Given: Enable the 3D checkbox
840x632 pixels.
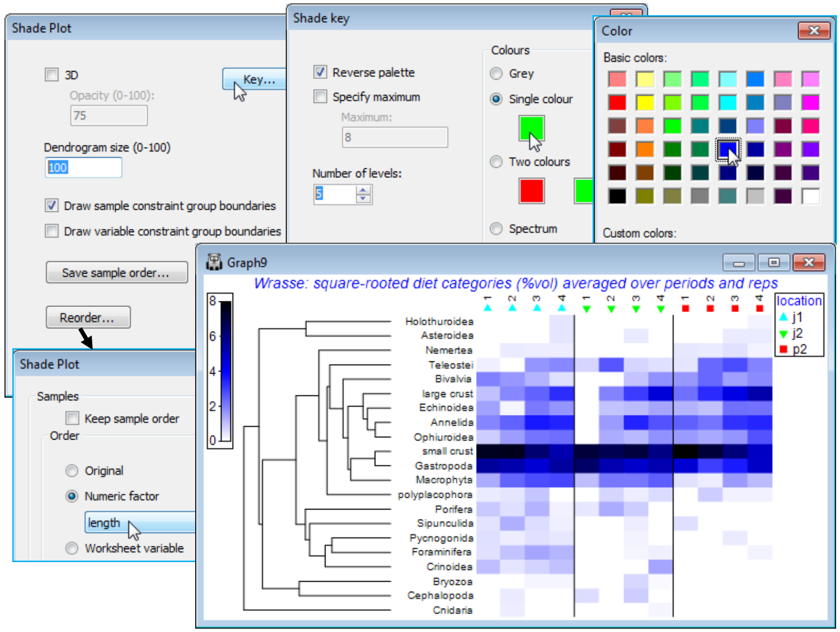Looking at the screenshot, I should point(51,74).
